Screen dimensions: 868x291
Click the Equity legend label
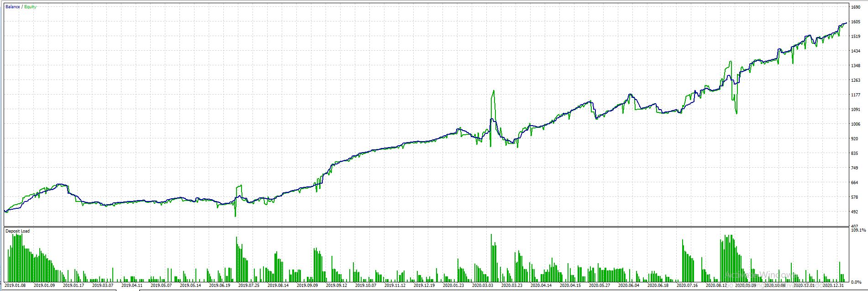30,7
